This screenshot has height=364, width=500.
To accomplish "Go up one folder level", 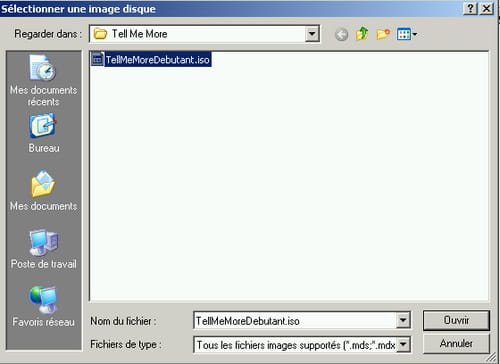I will pyautogui.click(x=362, y=34).
